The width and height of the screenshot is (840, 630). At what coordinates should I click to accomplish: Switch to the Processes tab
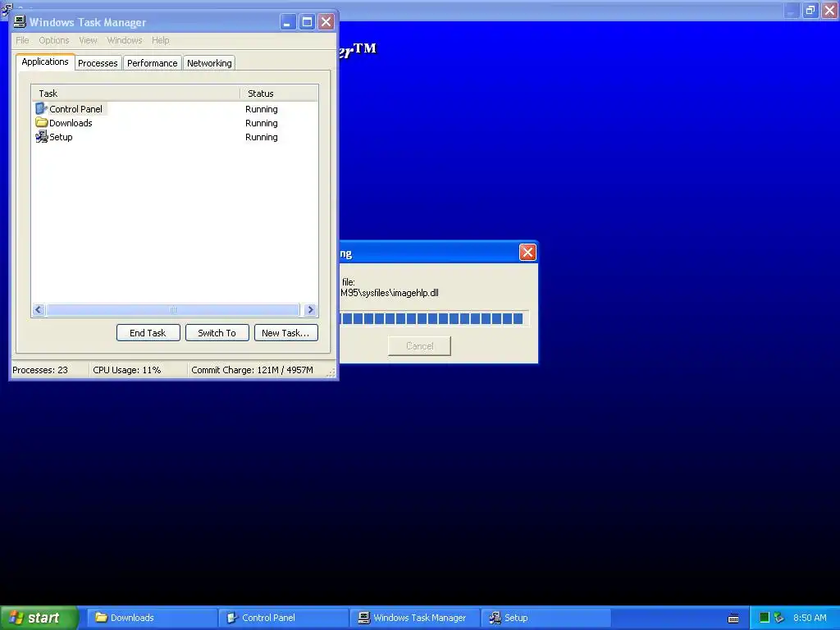click(x=98, y=63)
